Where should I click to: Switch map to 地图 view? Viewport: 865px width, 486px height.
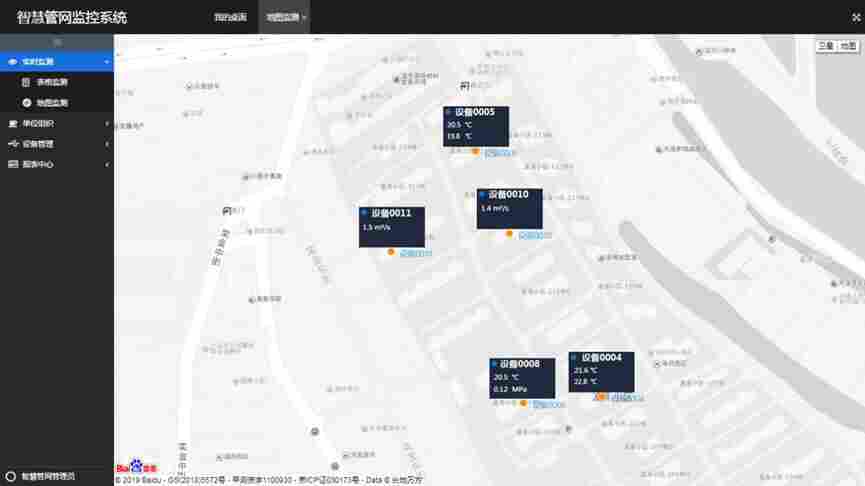click(x=847, y=46)
